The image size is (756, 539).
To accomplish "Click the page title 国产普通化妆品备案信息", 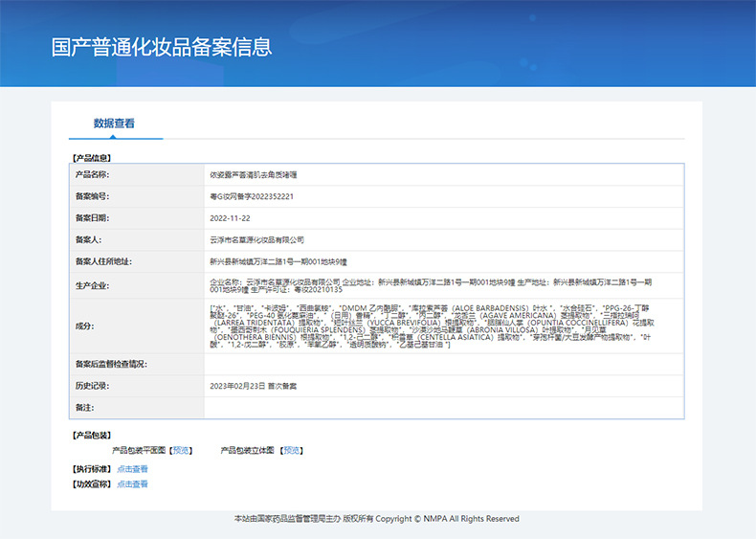I will [x=162, y=47].
